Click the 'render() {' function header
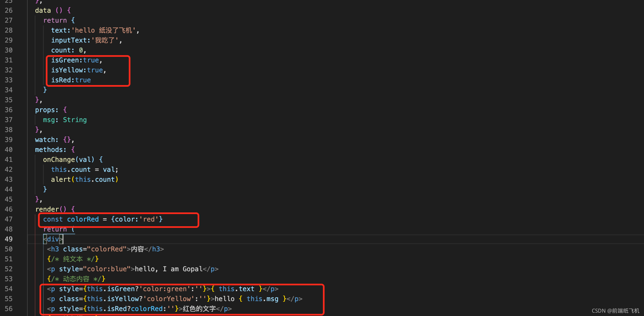This screenshot has width=644, height=316. pos(55,209)
